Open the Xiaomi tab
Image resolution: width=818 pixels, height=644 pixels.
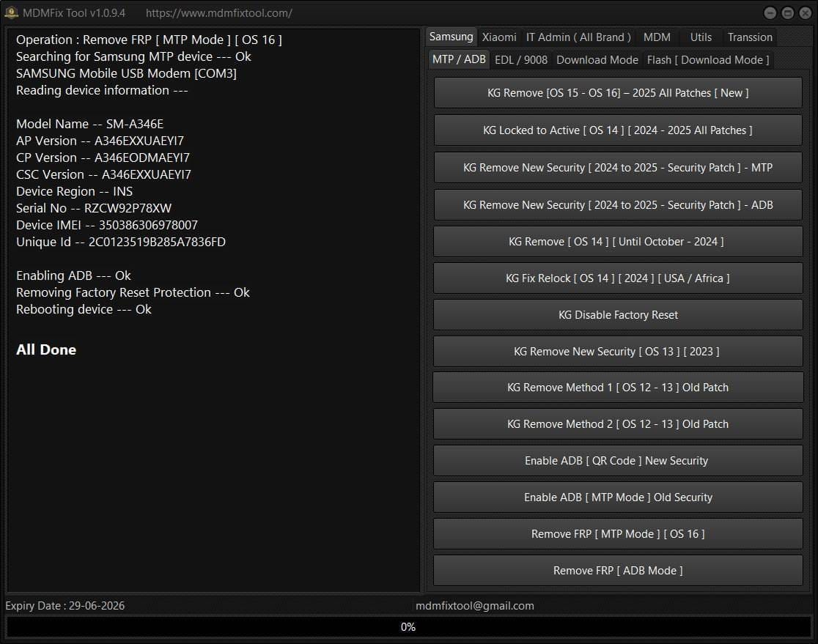click(499, 37)
